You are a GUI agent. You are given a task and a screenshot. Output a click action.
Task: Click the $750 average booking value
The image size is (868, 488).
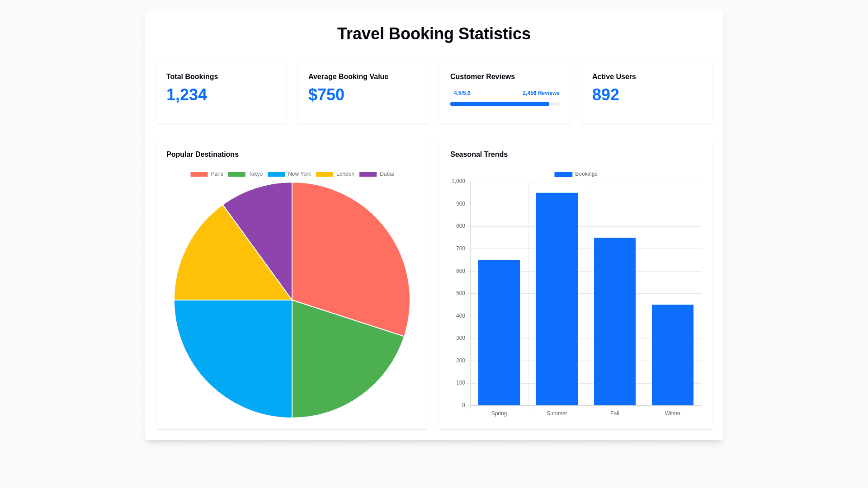pyautogui.click(x=326, y=95)
